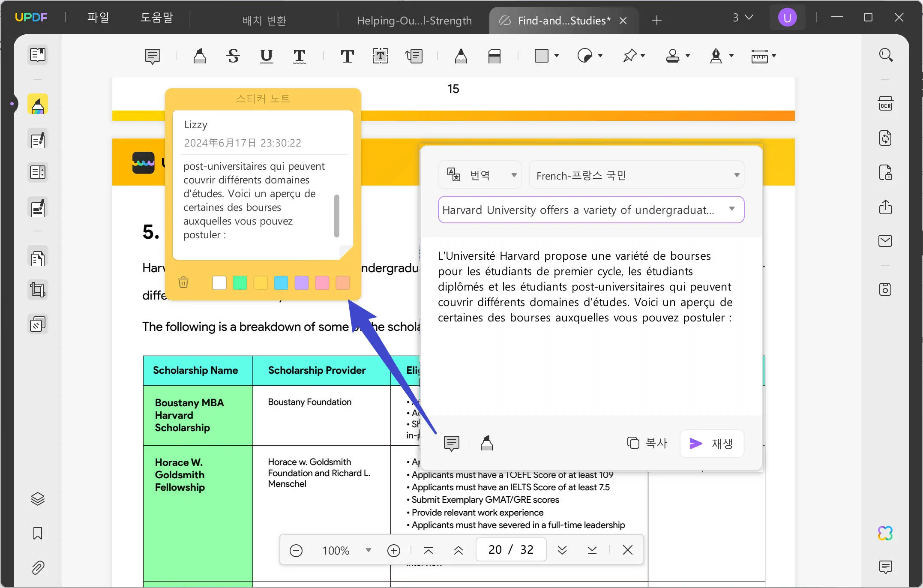Click the 재생 button
The width and height of the screenshot is (923, 588).
(712, 444)
